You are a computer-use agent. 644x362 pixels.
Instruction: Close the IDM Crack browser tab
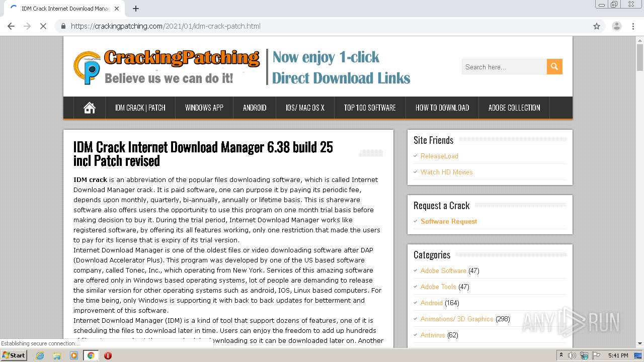(x=117, y=9)
